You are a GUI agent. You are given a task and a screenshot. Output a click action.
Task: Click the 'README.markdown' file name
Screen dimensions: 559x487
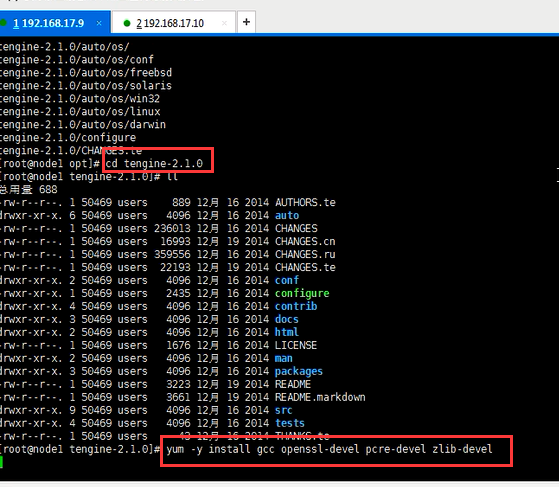[x=320, y=397]
